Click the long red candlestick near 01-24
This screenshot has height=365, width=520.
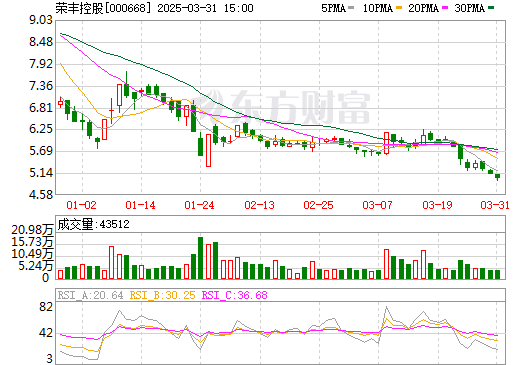[208, 150]
